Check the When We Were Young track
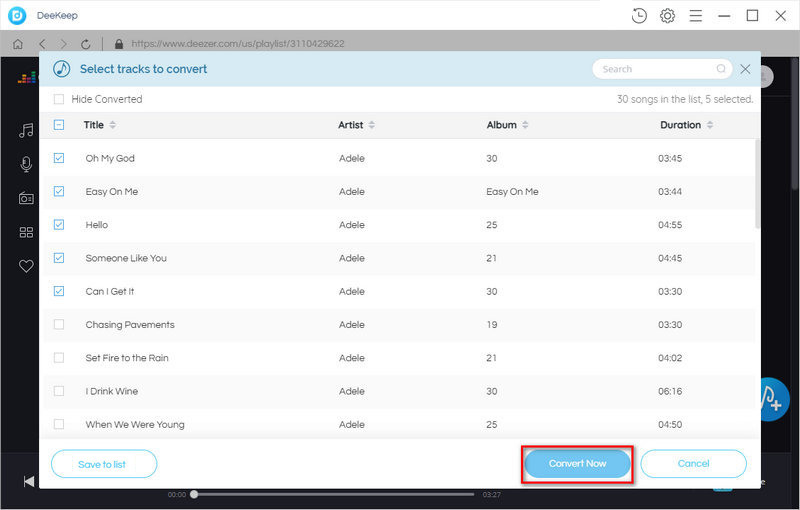 point(59,424)
